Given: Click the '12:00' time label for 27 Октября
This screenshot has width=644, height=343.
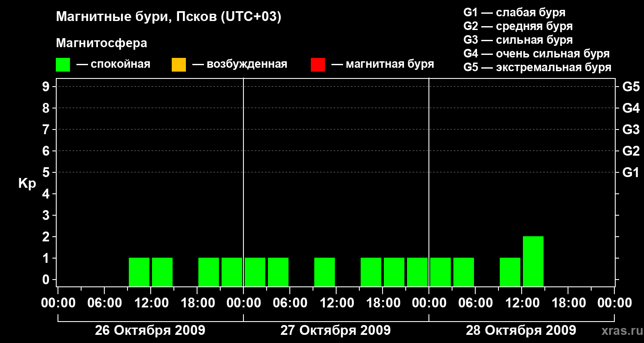Looking at the screenshot, I should click(x=336, y=303).
